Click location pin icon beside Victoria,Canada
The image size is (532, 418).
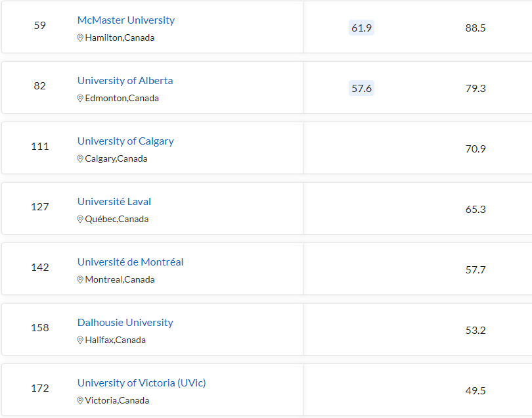(x=80, y=400)
